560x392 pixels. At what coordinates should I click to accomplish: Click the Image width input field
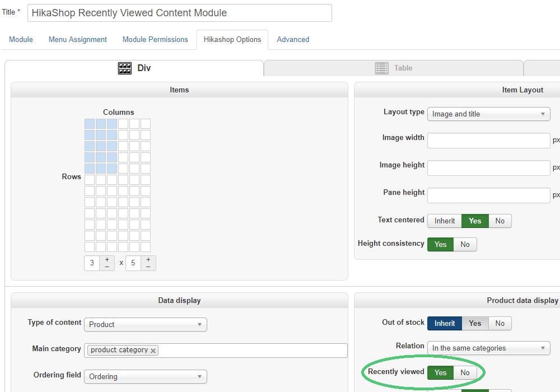(x=488, y=141)
